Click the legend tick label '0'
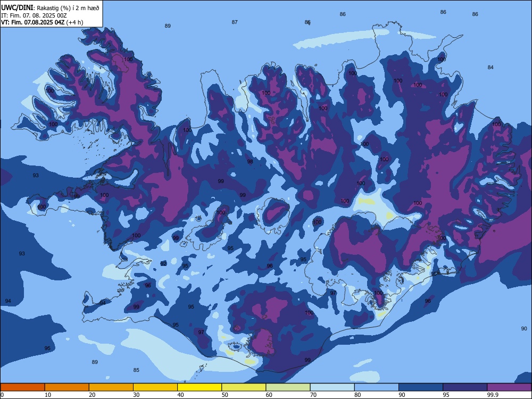Screen dimensions: 532x399 click(x=2, y=395)
